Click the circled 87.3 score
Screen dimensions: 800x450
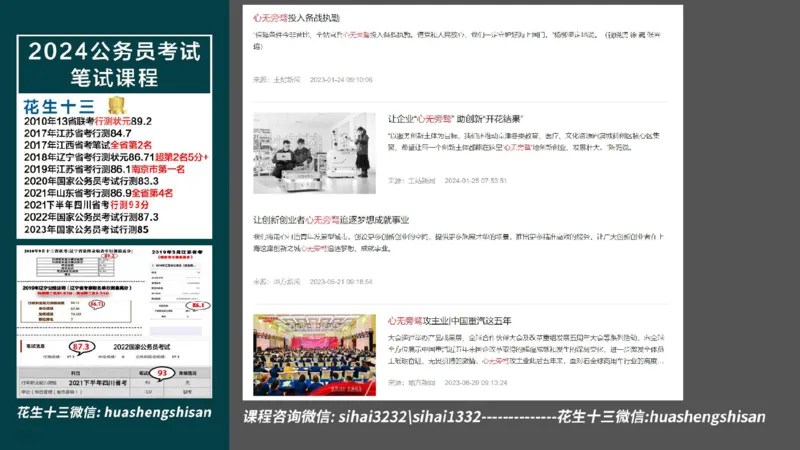(81, 347)
